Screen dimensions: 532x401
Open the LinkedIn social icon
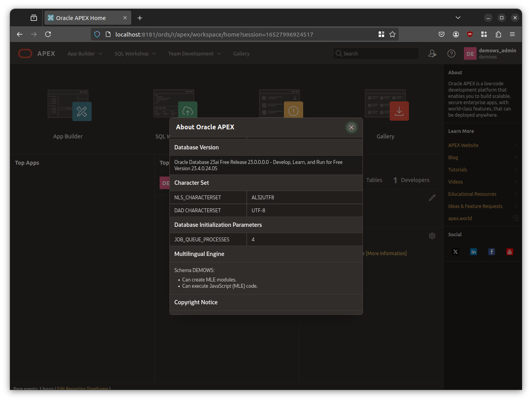pyautogui.click(x=473, y=252)
